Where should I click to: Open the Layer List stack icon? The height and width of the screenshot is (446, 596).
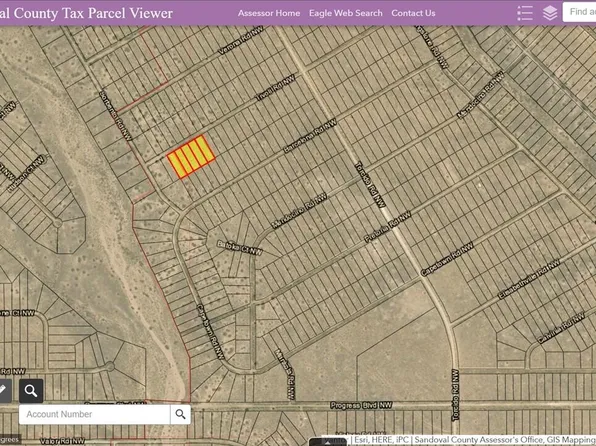tap(550, 13)
